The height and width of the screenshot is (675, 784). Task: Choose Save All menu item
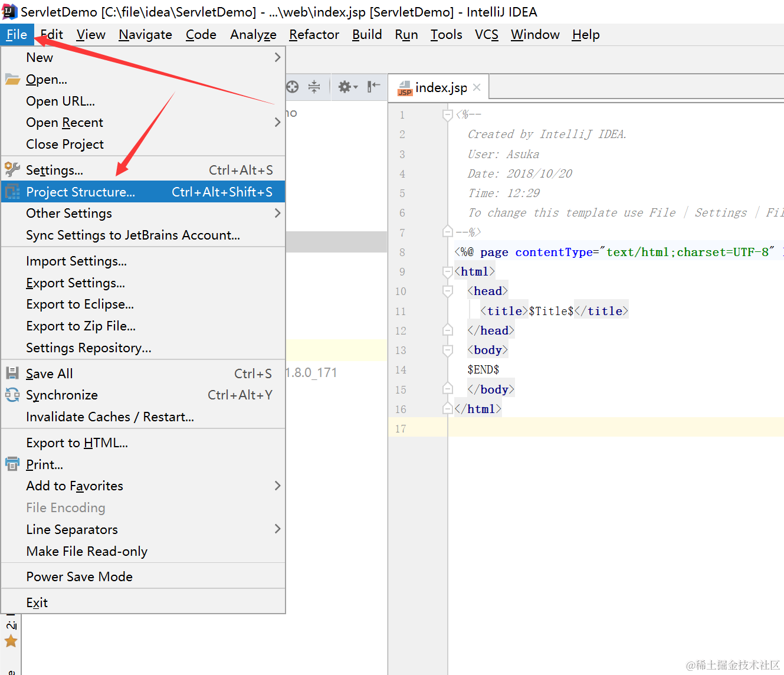pyautogui.click(x=143, y=373)
